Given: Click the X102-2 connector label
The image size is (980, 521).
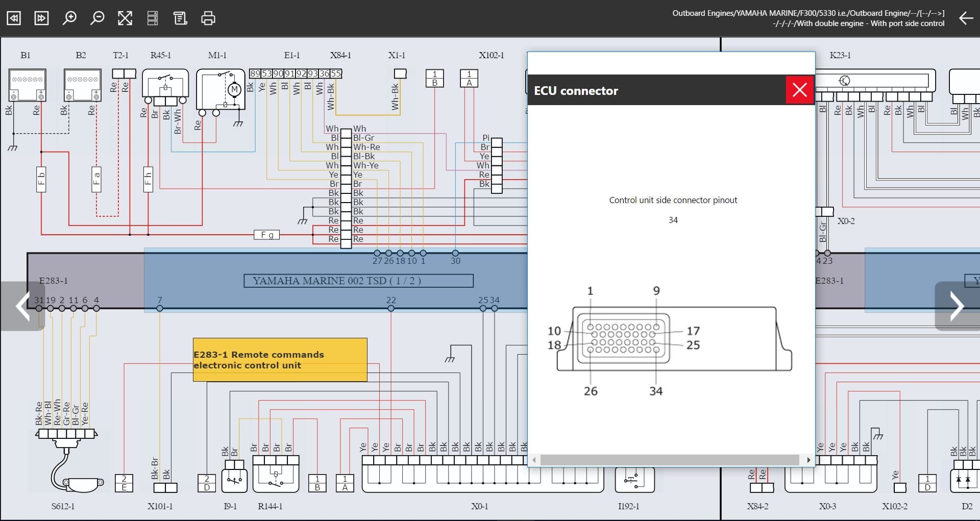Looking at the screenshot, I should click(895, 506).
